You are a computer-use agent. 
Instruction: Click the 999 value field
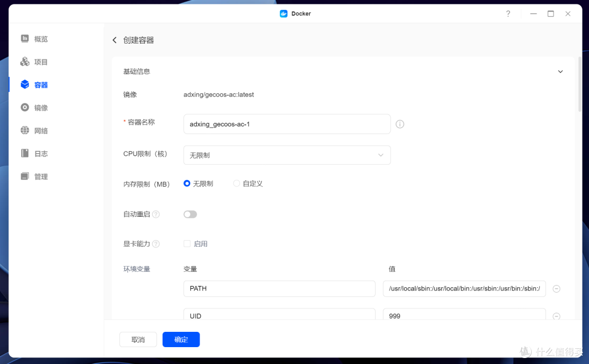(464, 314)
